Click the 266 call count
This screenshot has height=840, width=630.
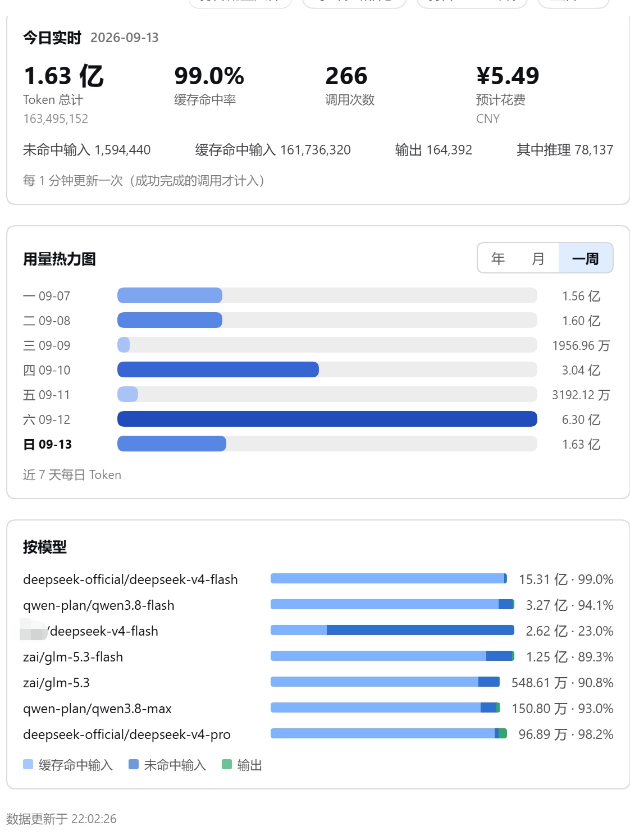[x=346, y=76]
